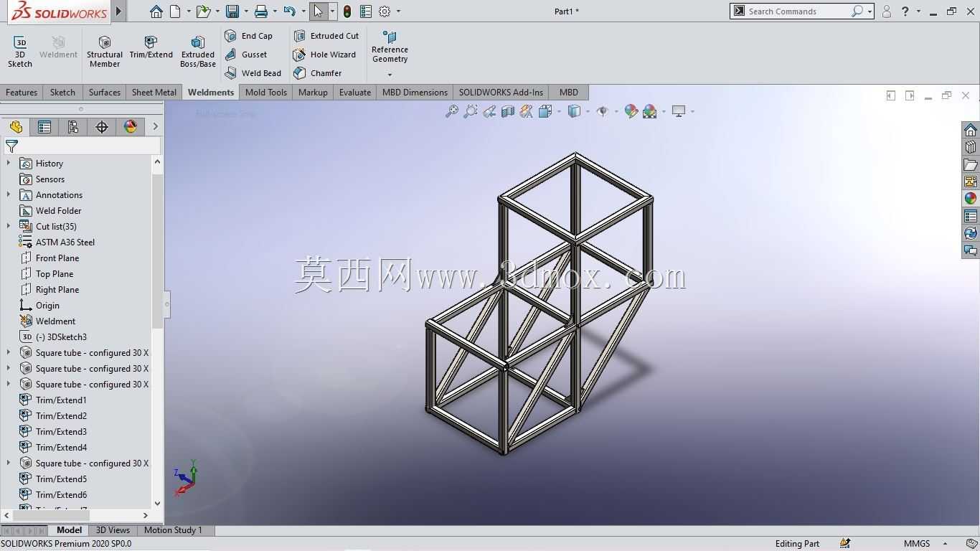This screenshot has height=551, width=980.
Task: Expand the SOLIDWORKS menu arrow
Action: 119,11
